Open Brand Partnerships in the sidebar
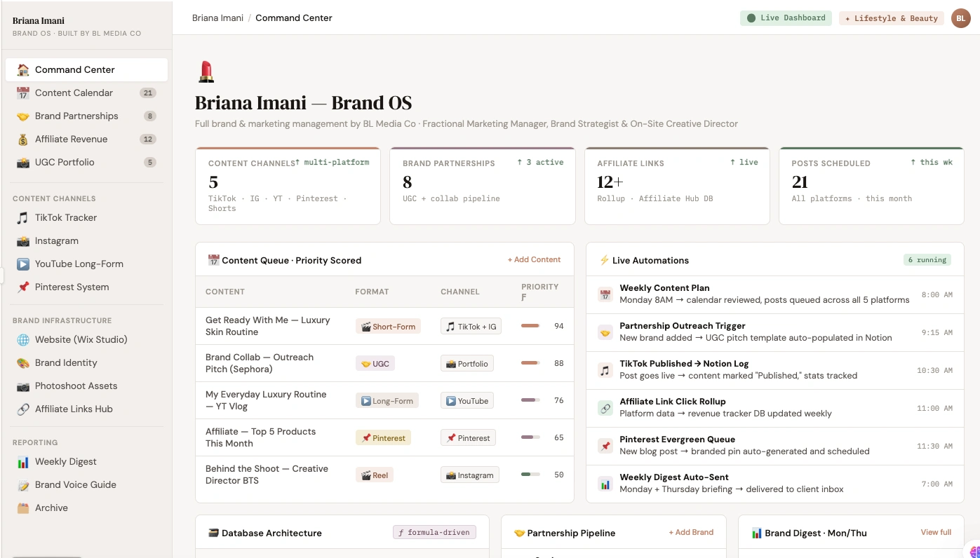 [x=76, y=116]
